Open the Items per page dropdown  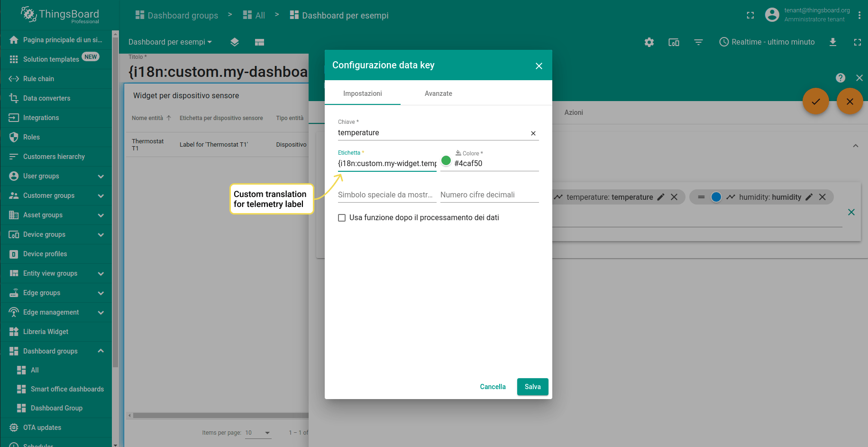tap(258, 432)
